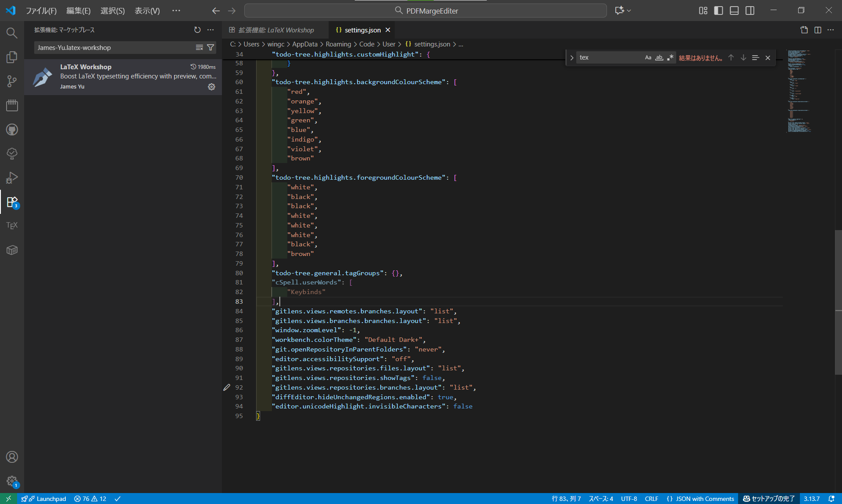The height and width of the screenshot is (504, 842).
Task: Open the extensions filter dropdown
Action: (210, 47)
